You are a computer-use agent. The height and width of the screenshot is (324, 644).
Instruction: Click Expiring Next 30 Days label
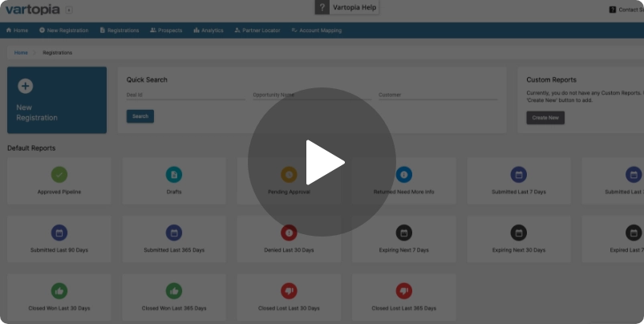pyautogui.click(x=519, y=250)
